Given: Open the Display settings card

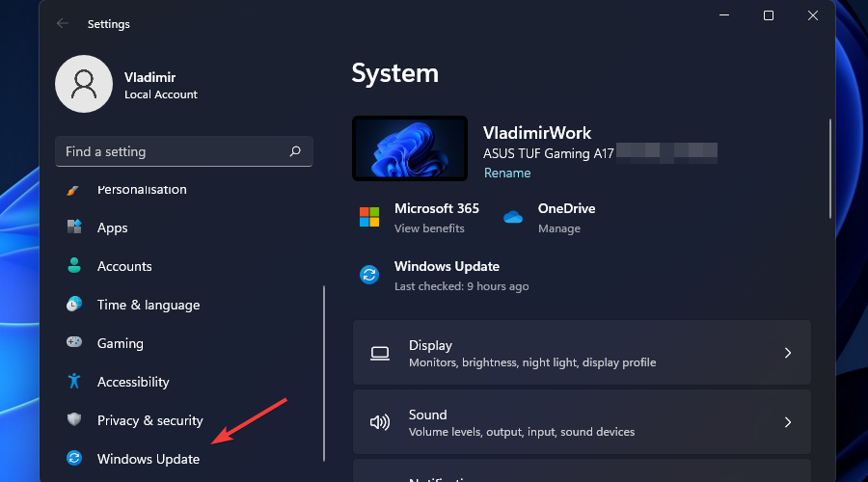Looking at the screenshot, I should (582, 353).
